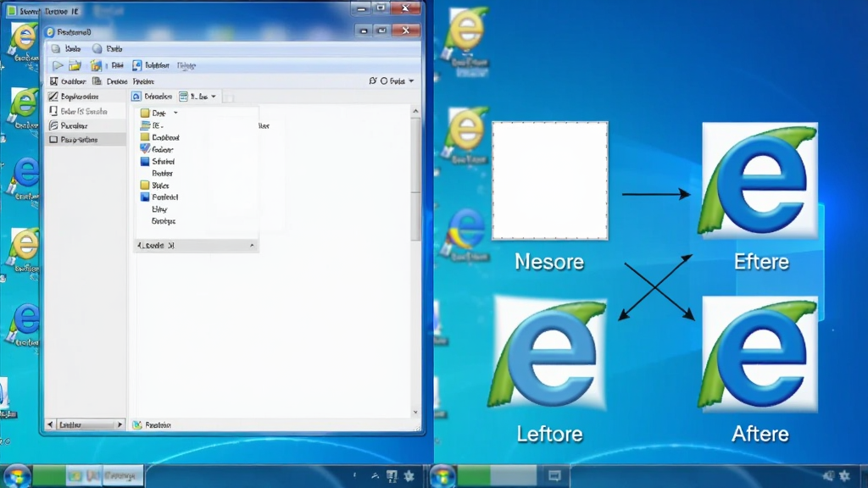The height and width of the screenshot is (488, 868).
Task: Select the pencil-icon entry in the left sidebar
Action: coord(86,97)
